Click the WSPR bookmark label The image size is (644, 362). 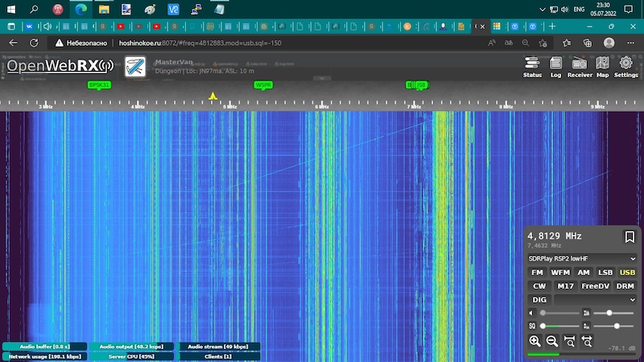[263, 84]
